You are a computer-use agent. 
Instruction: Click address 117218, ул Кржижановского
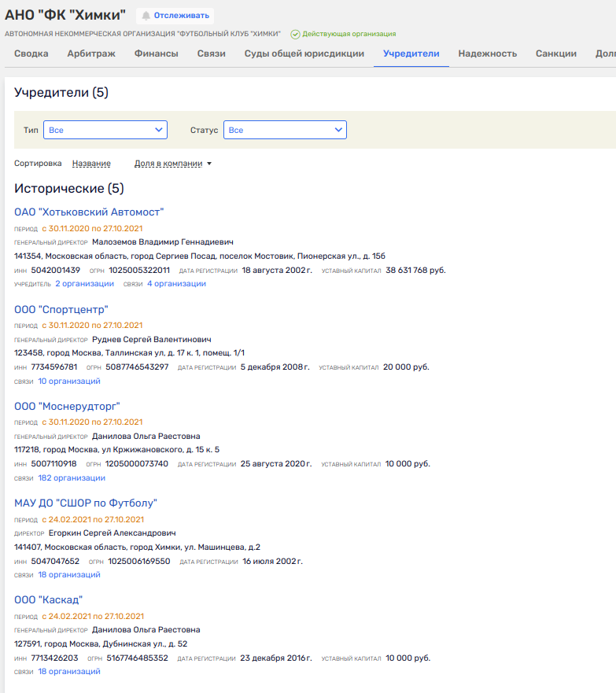click(116, 449)
